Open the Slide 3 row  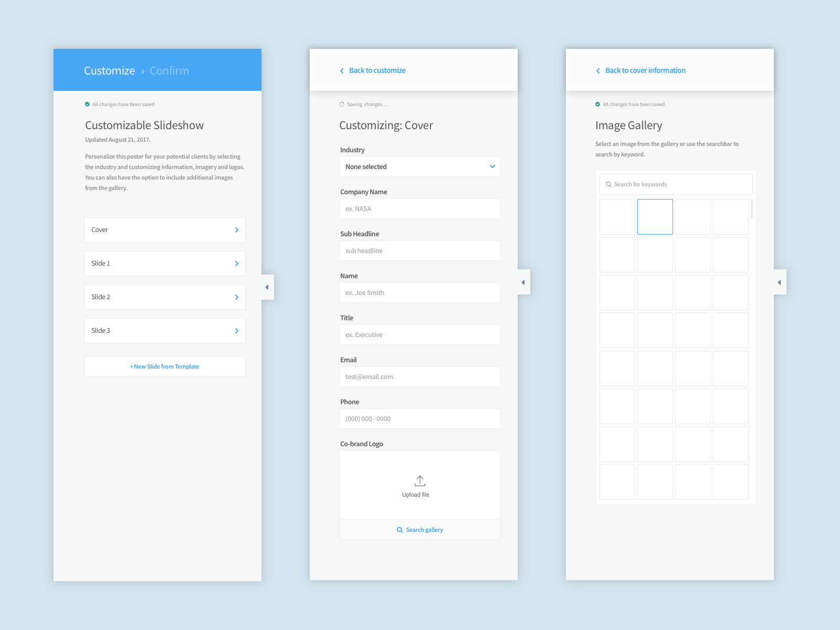165,331
